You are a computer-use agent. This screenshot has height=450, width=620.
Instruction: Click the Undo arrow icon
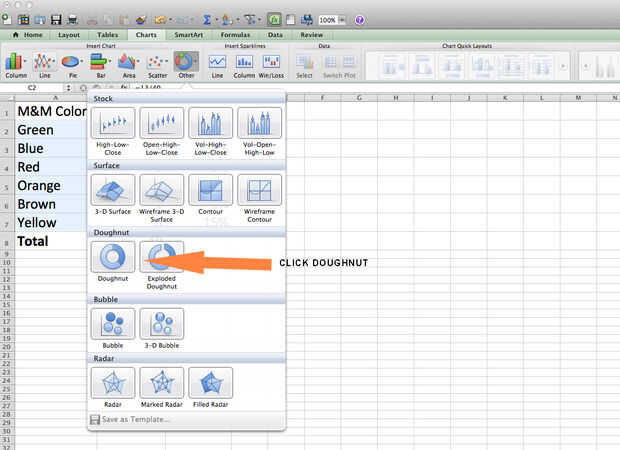coord(160,19)
